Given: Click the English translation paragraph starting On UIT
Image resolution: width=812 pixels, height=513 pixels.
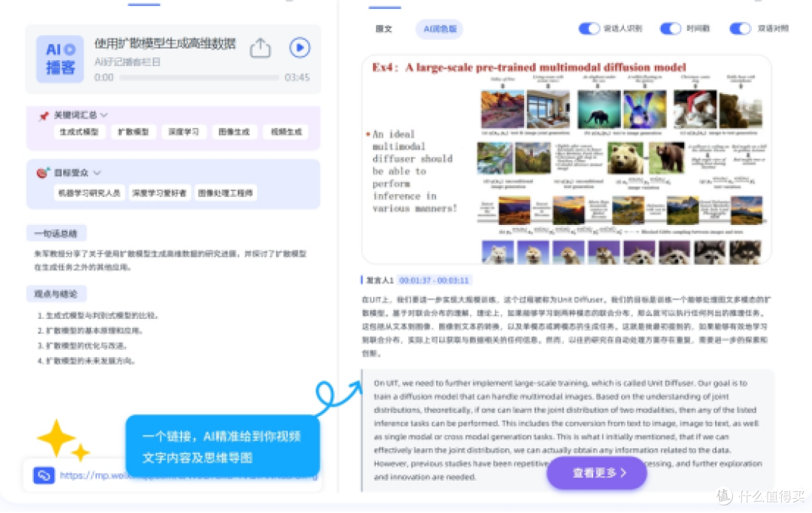Looking at the screenshot, I should point(568,430).
